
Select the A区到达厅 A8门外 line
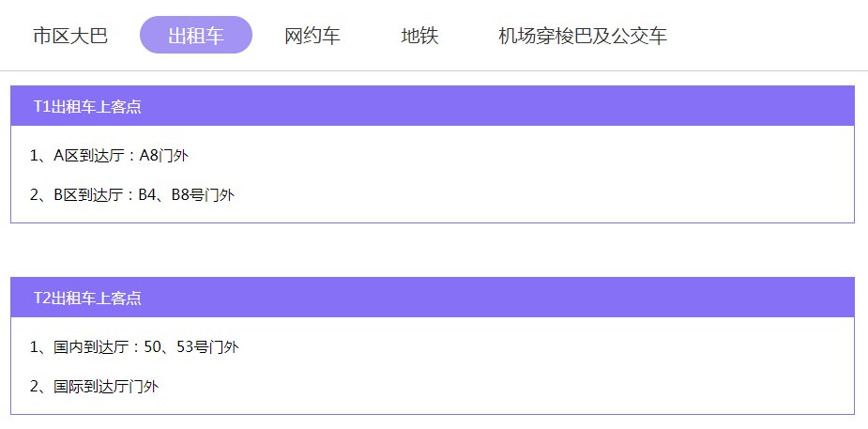(109, 156)
